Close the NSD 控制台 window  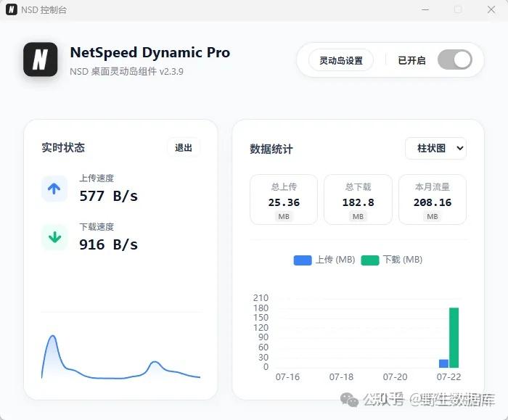point(491,9)
